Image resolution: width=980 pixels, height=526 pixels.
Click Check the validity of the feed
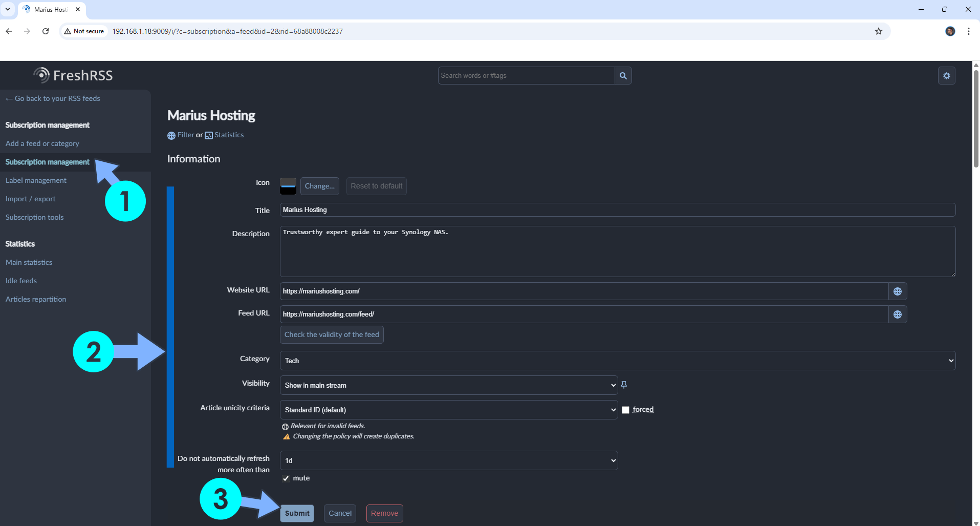click(x=332, y=334)
